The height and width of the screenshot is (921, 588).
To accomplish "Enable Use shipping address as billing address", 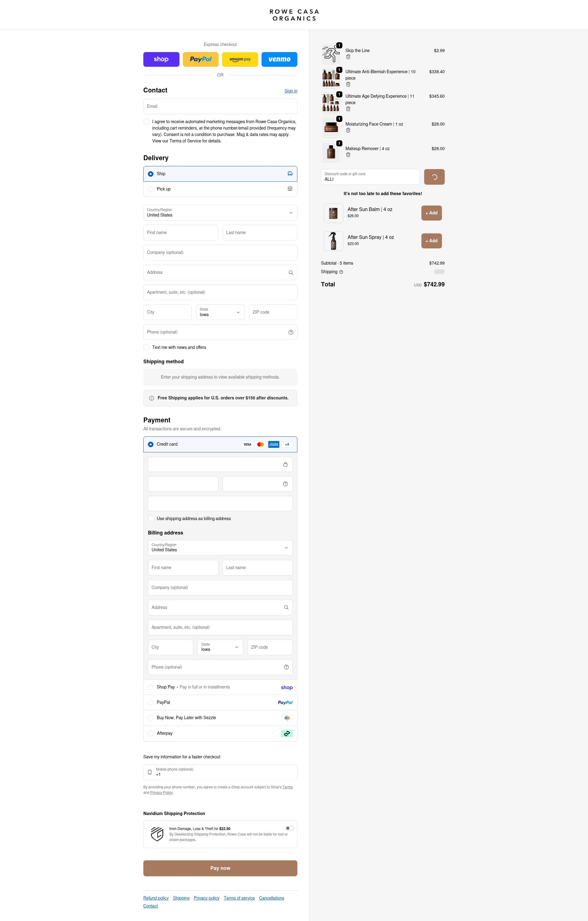I will pos(151,519).
